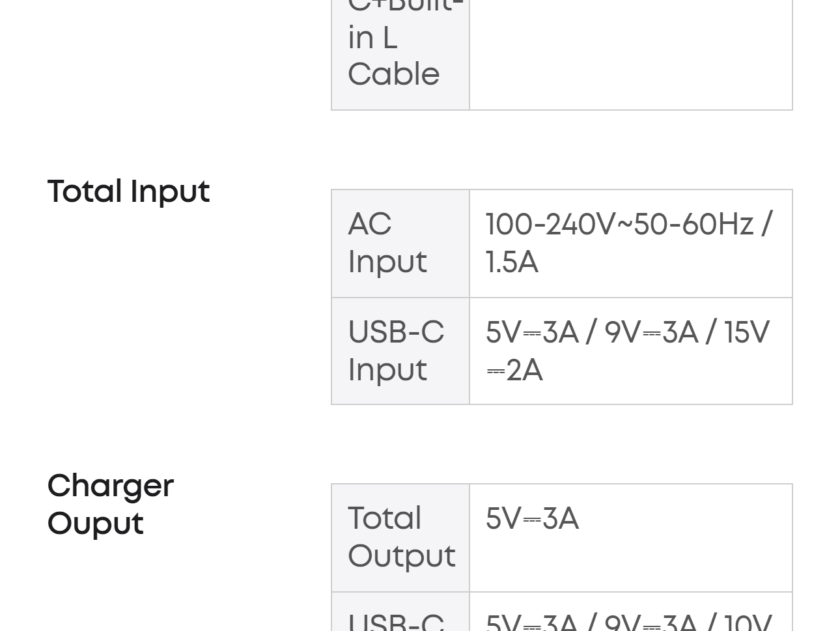Image resolution: width=840 pixels, height=631 pixels.
Task: Click the "Total Input" section heading
Action: 128,191
